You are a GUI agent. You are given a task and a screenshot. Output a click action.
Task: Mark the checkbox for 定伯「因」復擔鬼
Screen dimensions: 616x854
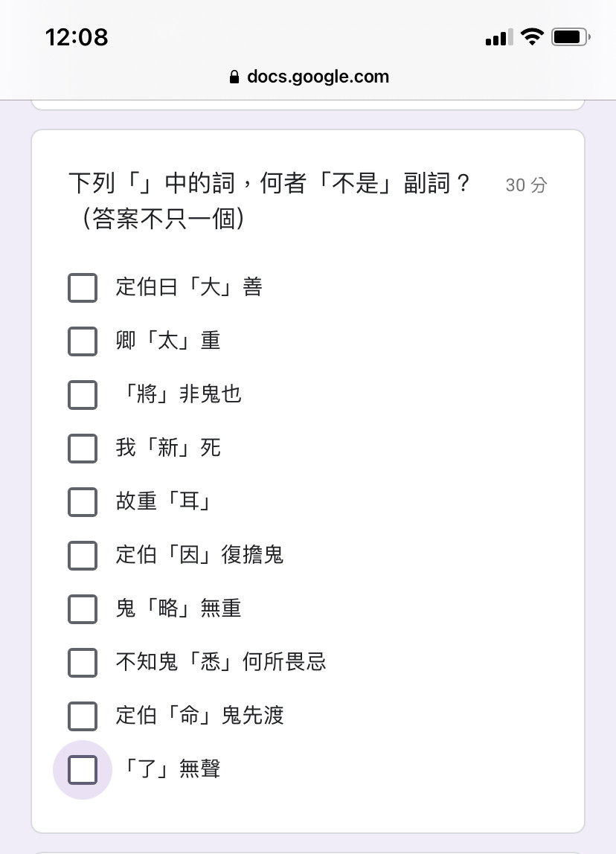coord(83,556)
